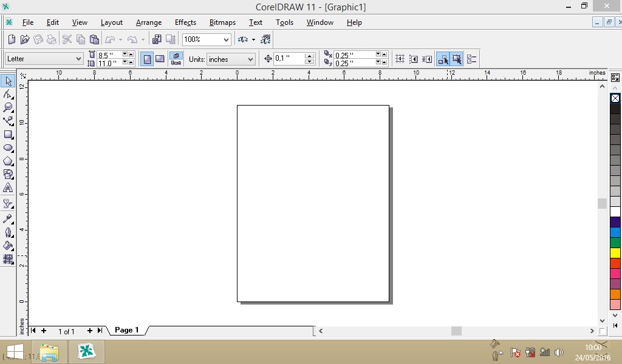Select the Basic Shapes tool

8,174
